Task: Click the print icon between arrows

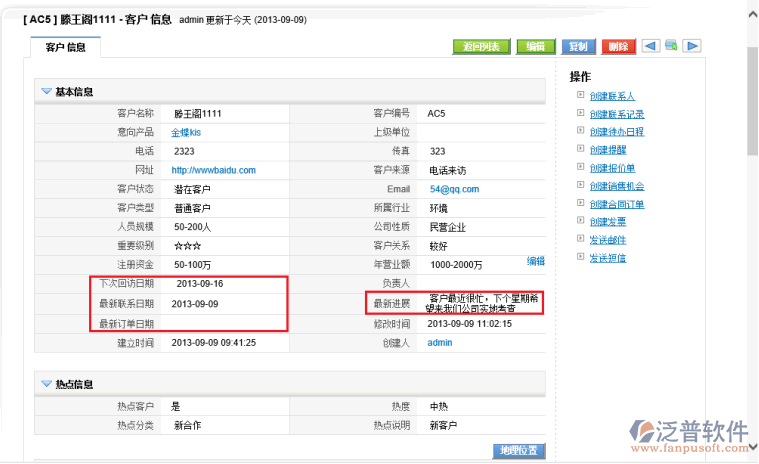Action: coord(671,46)
